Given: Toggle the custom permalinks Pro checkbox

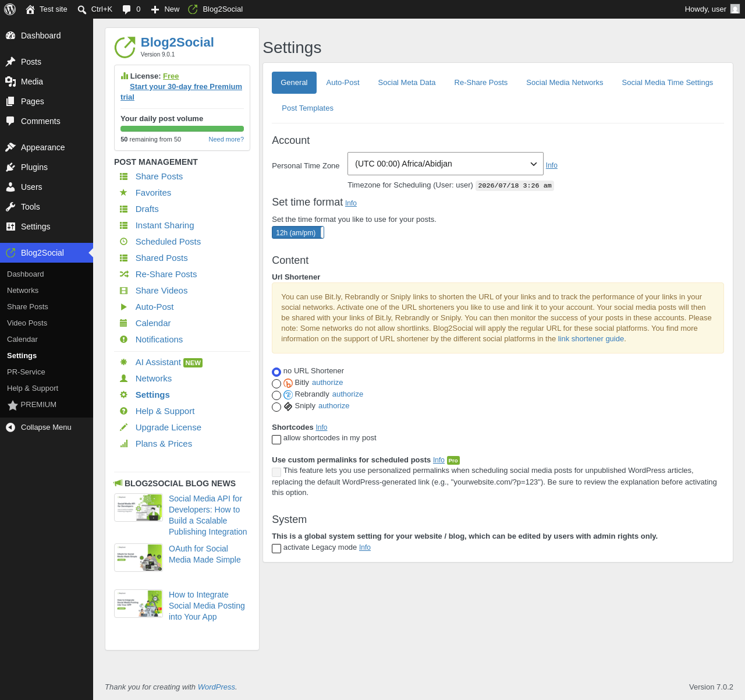Looking at the screenshot, I should click(276, 472).
